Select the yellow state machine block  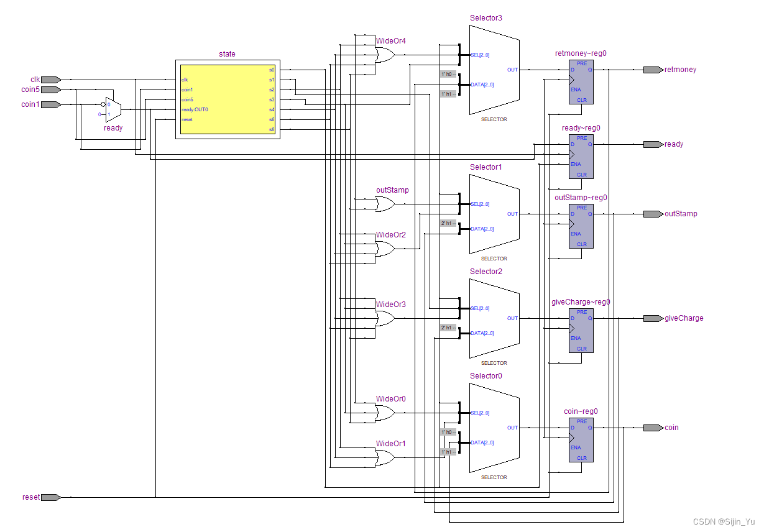(x=227, y=99)
